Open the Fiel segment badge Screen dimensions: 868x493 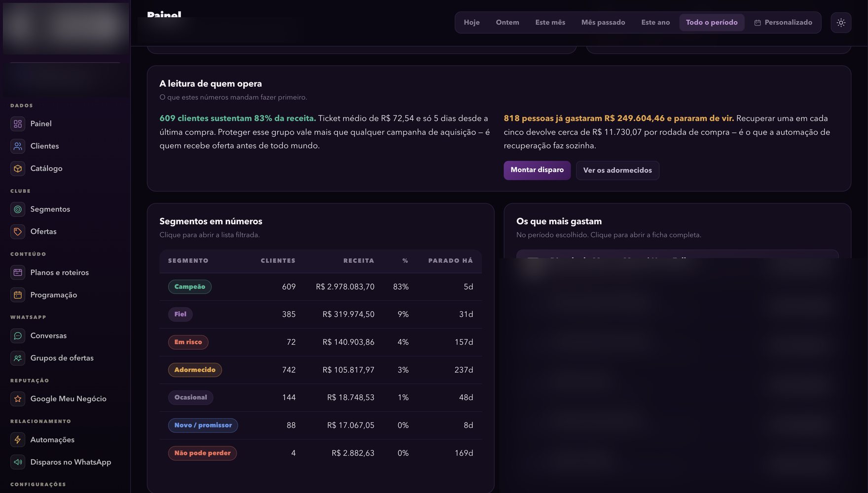click(x=181, y=315)
